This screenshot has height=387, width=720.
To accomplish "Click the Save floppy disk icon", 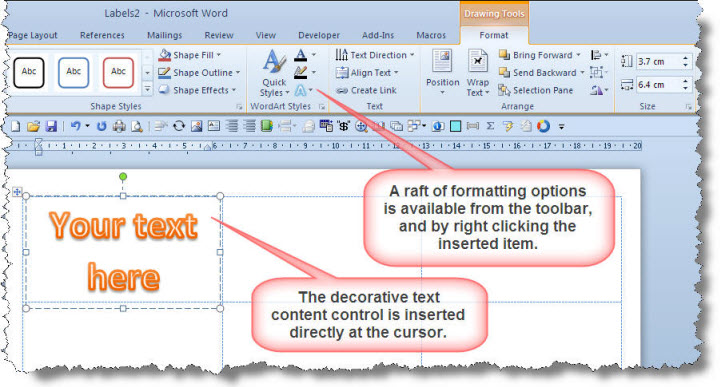I will point(51,126).
